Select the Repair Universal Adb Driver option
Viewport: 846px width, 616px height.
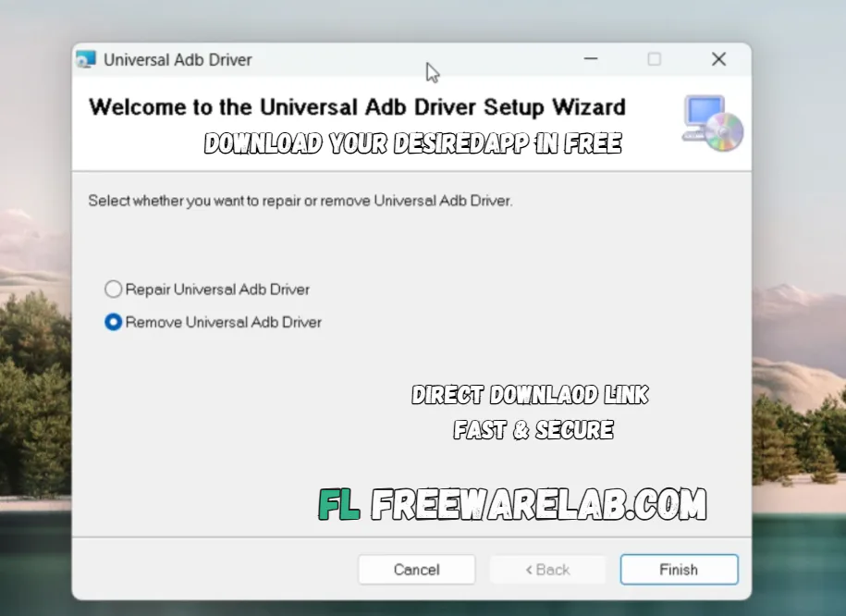coord(113,289)
